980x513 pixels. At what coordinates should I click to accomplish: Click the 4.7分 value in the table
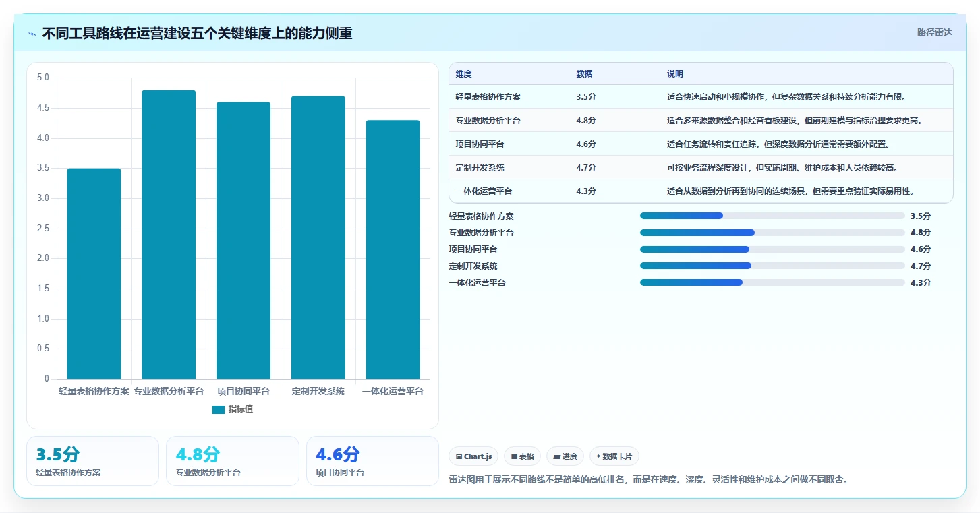(586, 168)
